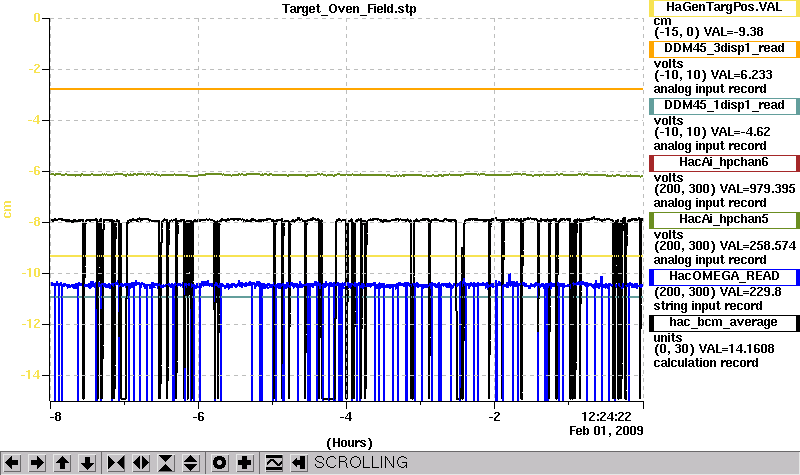Screen dimensions: 800x475
Task: Click the waveform refresh graph icon
Action: pos(274,463)
